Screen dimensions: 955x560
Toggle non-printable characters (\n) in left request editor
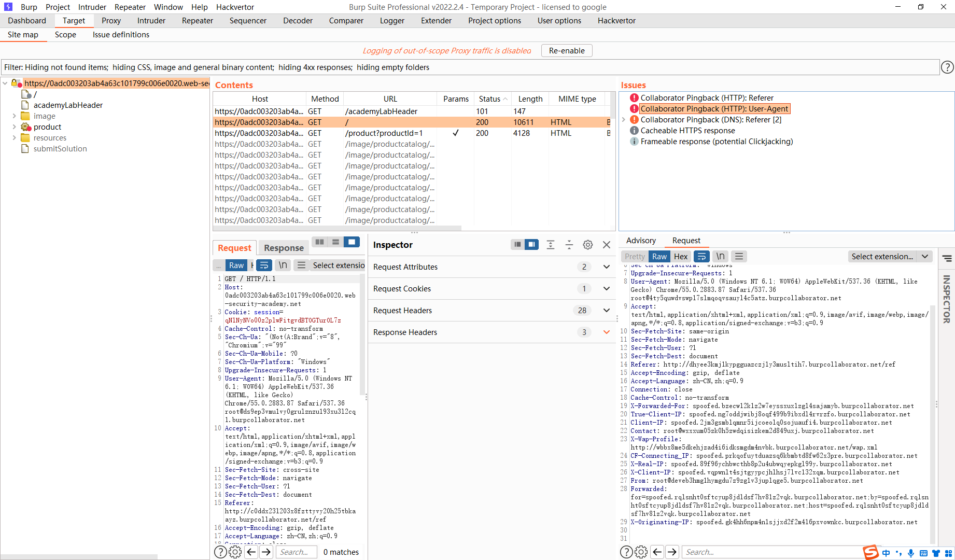[283, 265]
